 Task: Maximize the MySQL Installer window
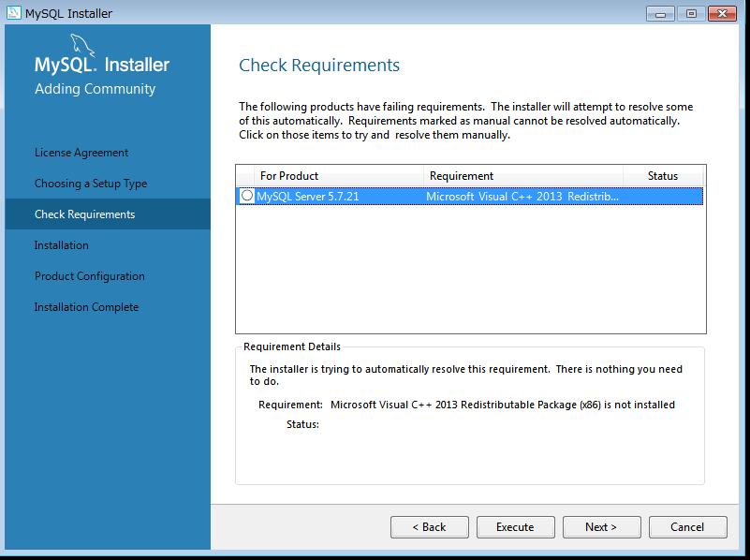click(x=691, y=13)
